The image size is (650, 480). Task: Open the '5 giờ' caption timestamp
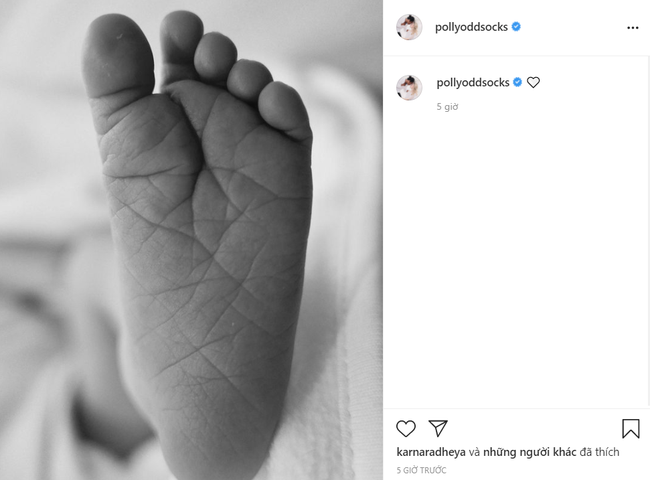point(447,107)
